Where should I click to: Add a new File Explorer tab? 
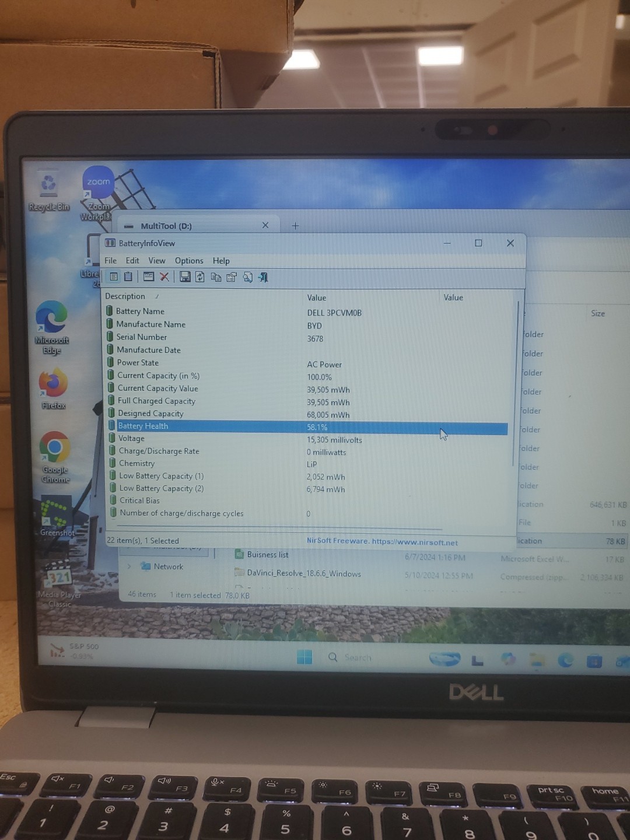tap(295, 226)
